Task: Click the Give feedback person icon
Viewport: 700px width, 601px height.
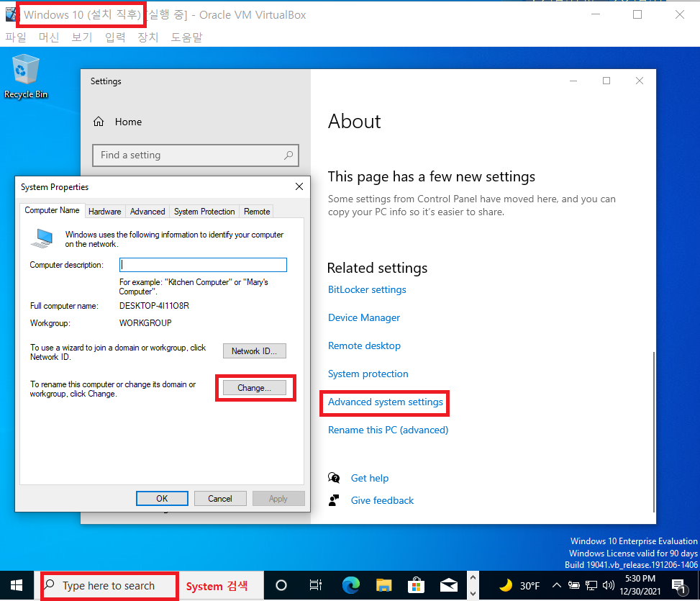Action: (334, 500)
